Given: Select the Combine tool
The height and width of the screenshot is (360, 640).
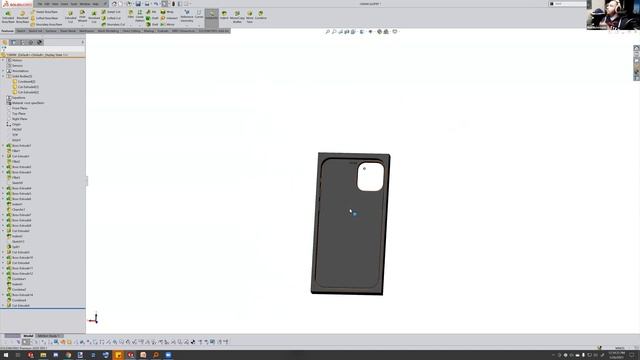Looking at the screenshot, I should point(260,15).
